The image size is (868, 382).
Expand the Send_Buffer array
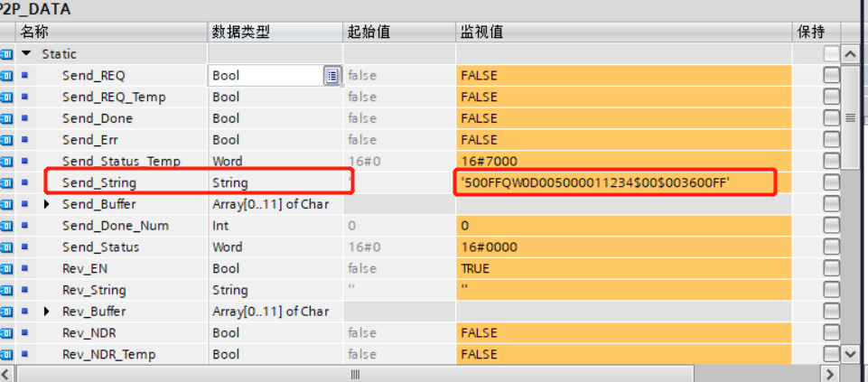click(x=47, y=204)
